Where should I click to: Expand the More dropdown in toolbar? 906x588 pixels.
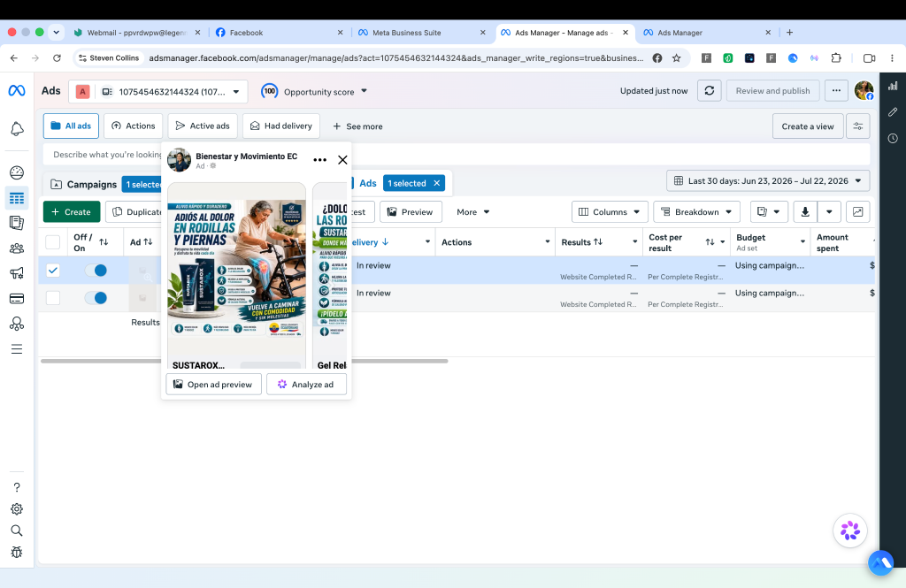point(473,212)
